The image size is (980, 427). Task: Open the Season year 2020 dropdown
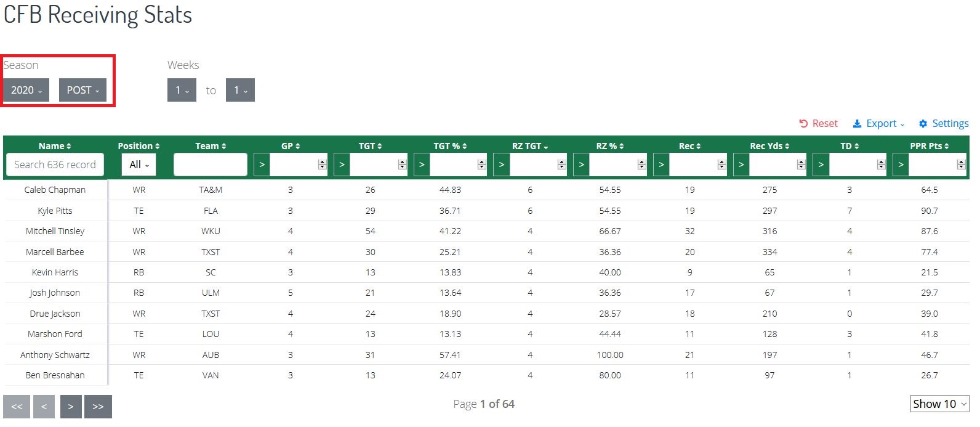coord(25,90)
